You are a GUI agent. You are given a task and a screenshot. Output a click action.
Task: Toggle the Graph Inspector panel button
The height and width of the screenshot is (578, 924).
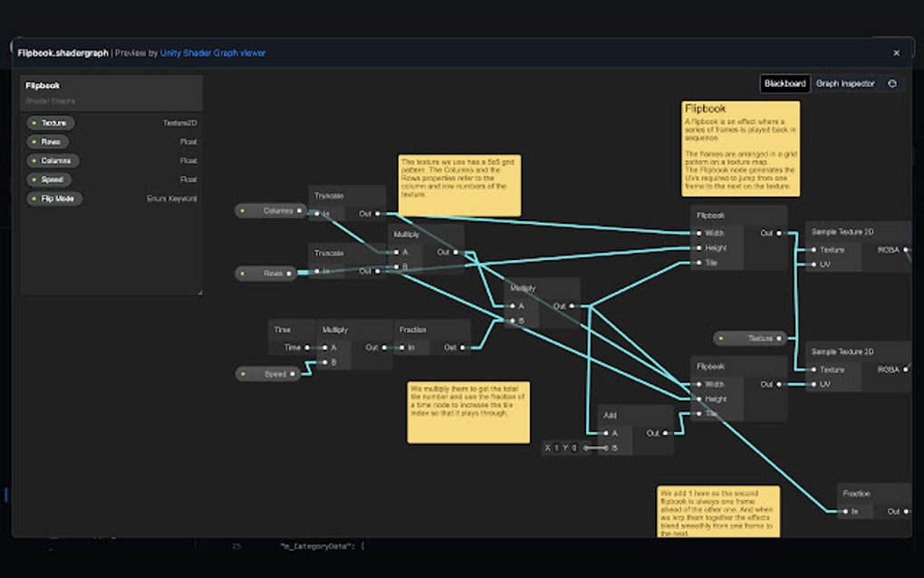point(845,83)
